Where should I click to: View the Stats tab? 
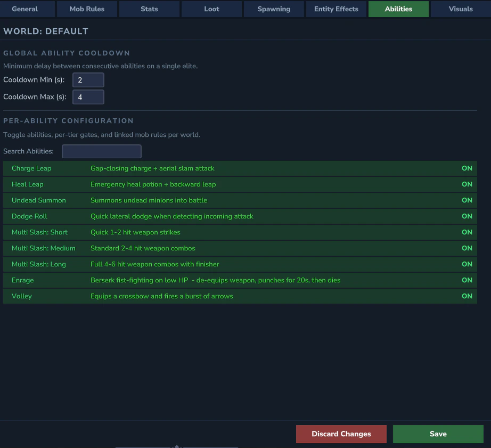[x=149, y=9]
